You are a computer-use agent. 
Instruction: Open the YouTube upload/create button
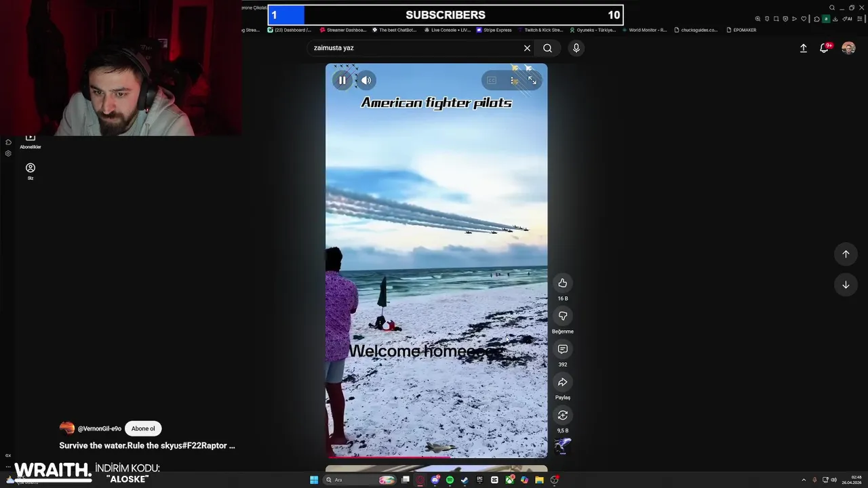point(804,48)
